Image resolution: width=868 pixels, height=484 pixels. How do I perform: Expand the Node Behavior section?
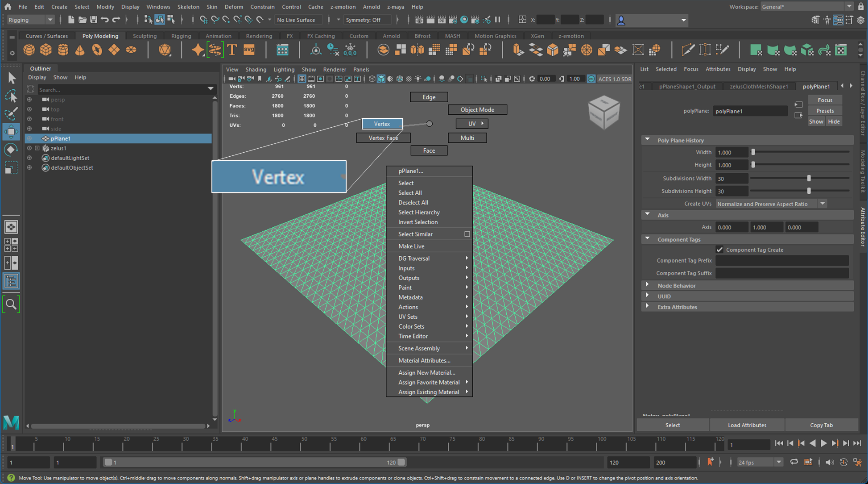648,285
